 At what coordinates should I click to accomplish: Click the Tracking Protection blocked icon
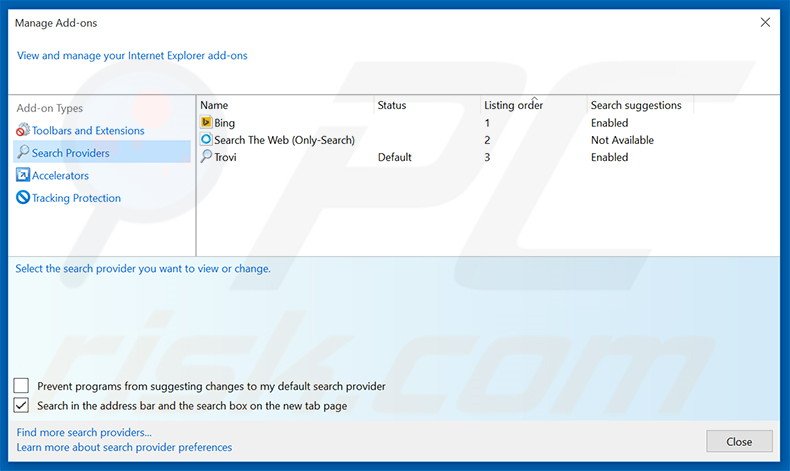pyautogui.click(x=23, y=197)
